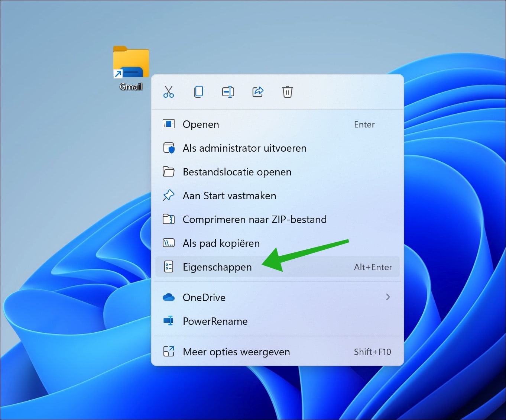
Task: Click the Gmail label under the desktop icon
Action: point(131,86)
